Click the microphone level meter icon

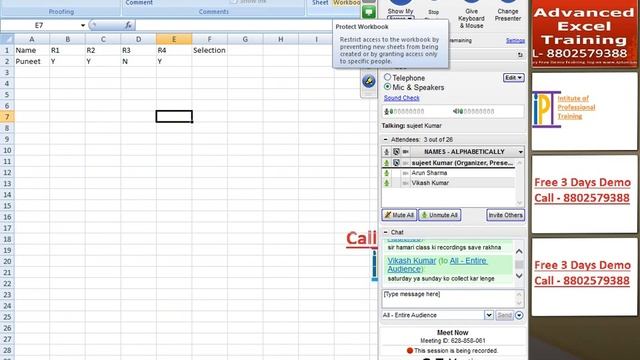click(386, 111)
